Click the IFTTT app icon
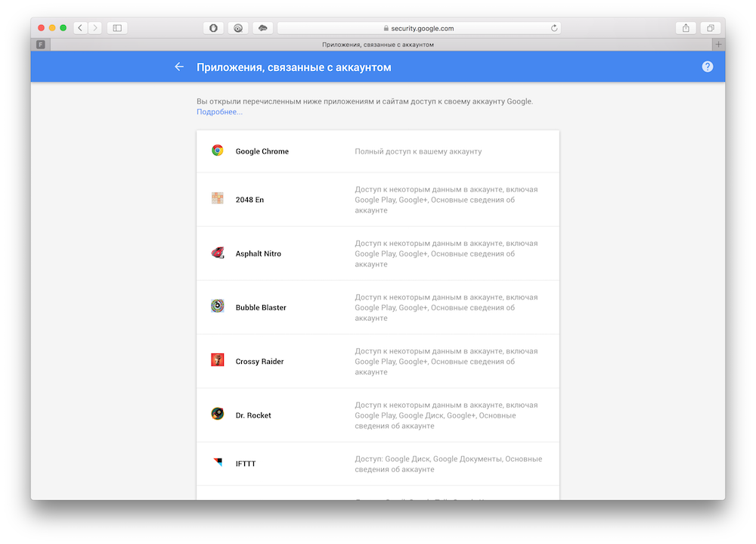The height and width of the screenshot is (544, 756). [x=218, y=462]
